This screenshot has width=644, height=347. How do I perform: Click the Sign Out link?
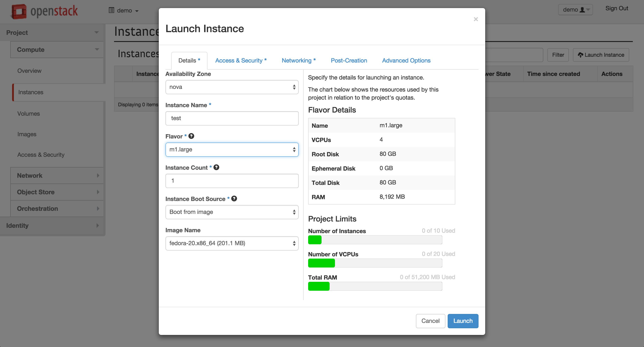point(616,8)
